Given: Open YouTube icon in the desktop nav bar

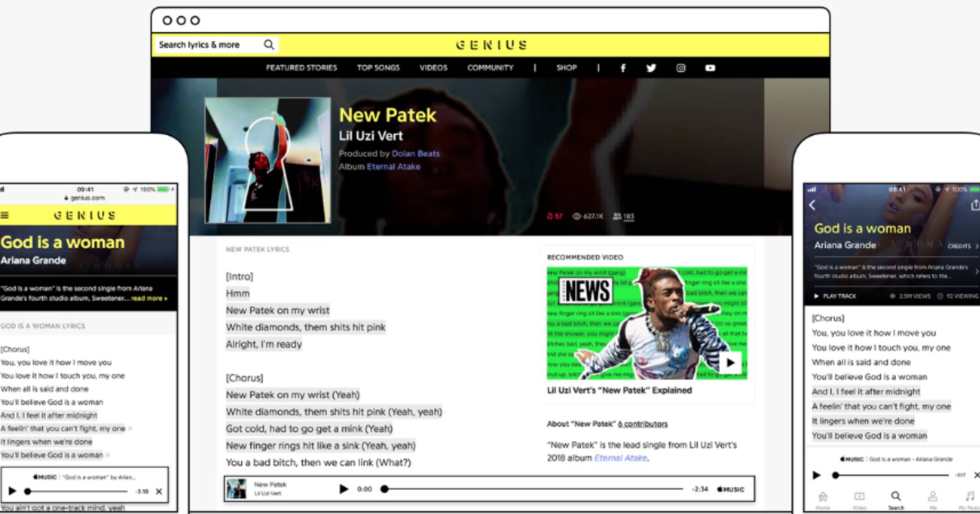Looking at the screenshot, I should (710, 68).
